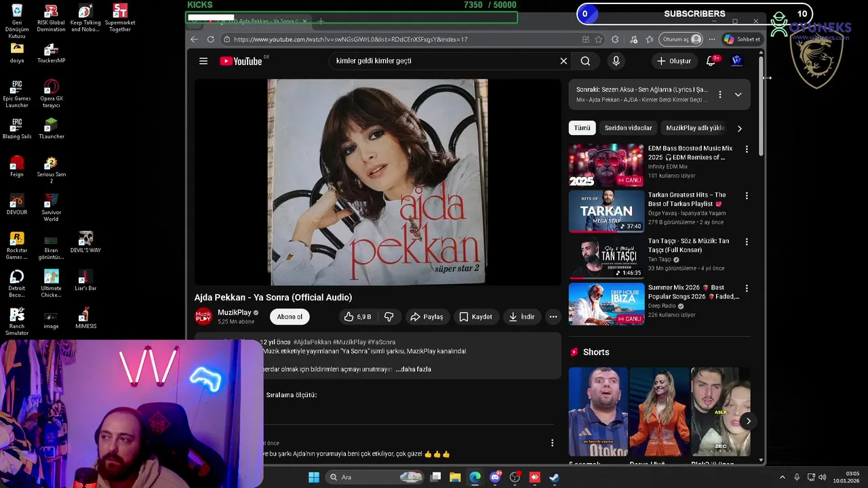This screenshot has width=868, height=488.
Task: Open File Explorer from the taskbar
Action: 455,477
